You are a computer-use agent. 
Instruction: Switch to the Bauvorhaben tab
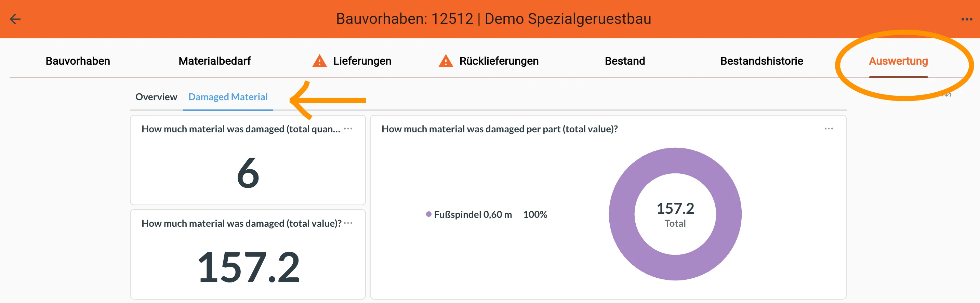[x=78, y=61]
